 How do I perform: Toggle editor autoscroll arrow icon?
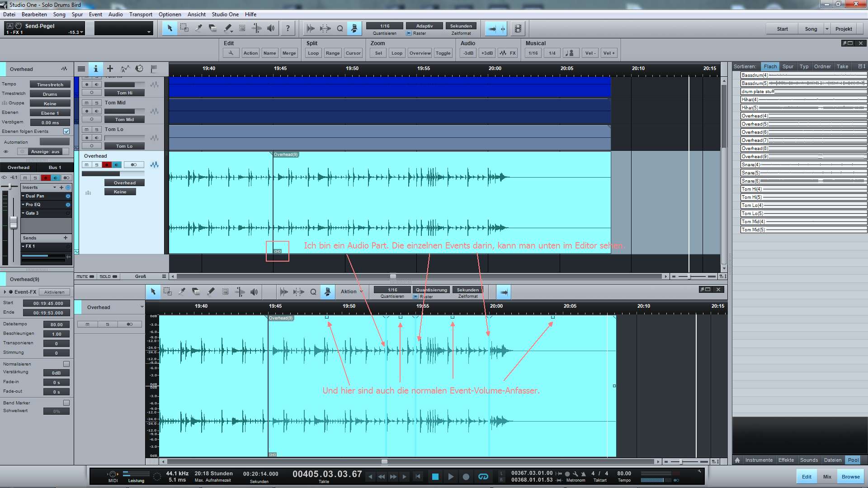pos(504,292)
